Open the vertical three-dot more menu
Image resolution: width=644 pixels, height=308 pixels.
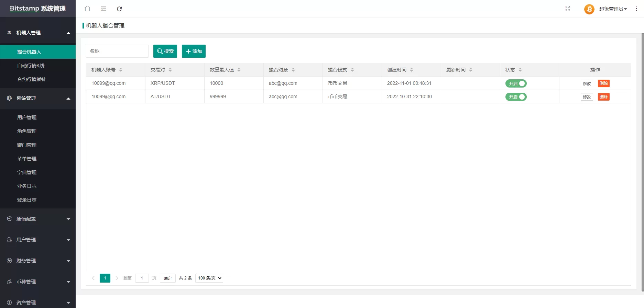(636, 9)
